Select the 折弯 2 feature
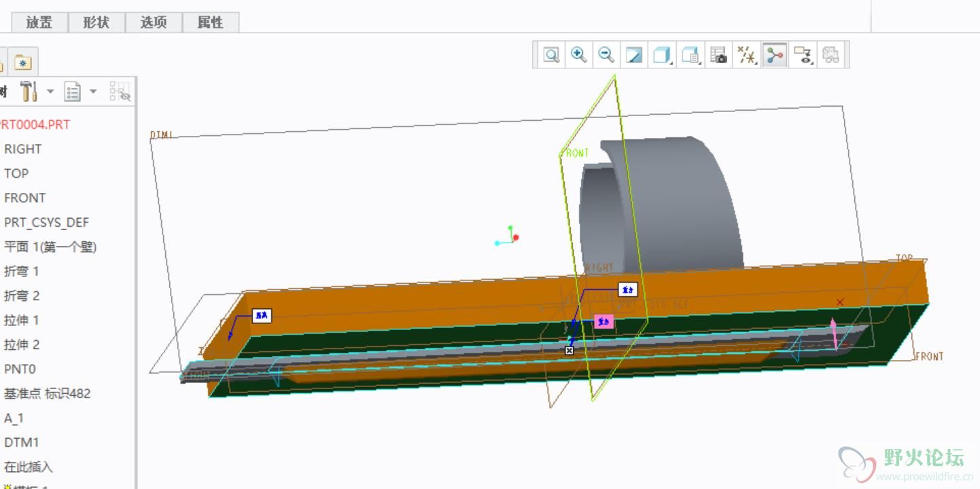The width and height of the screenshot is (980, 489). tap(22, 295)
